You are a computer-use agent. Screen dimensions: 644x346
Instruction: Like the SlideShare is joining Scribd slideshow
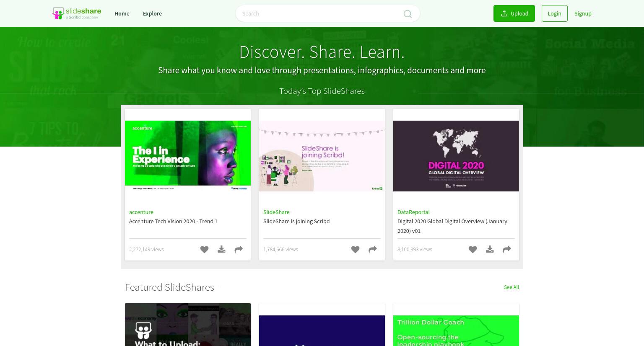(x=355, y=250)
